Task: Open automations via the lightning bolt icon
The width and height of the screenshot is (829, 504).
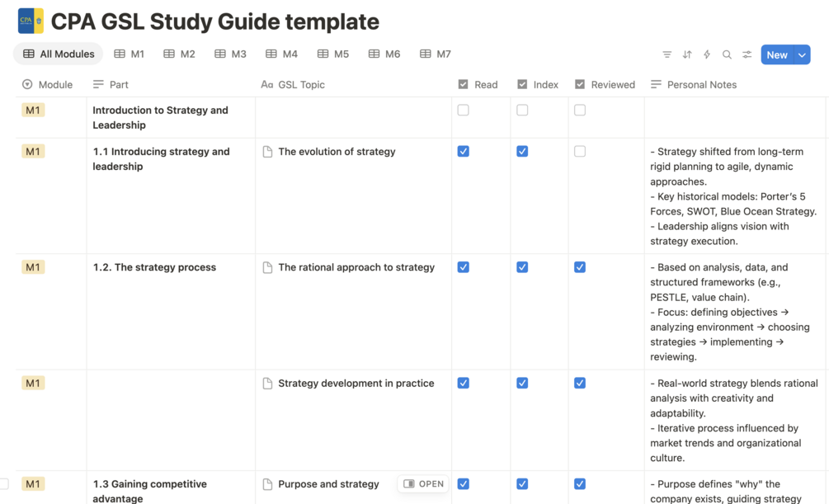Action: coord(707,54)
